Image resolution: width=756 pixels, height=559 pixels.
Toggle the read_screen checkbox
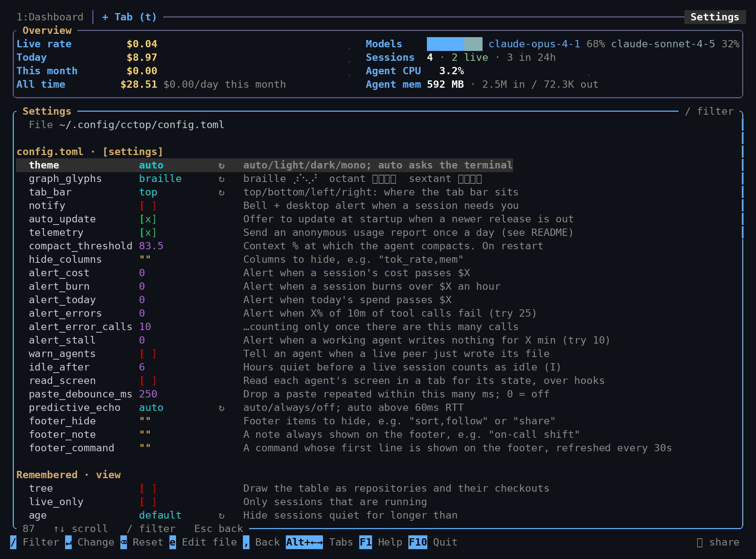tap(148, 381)
